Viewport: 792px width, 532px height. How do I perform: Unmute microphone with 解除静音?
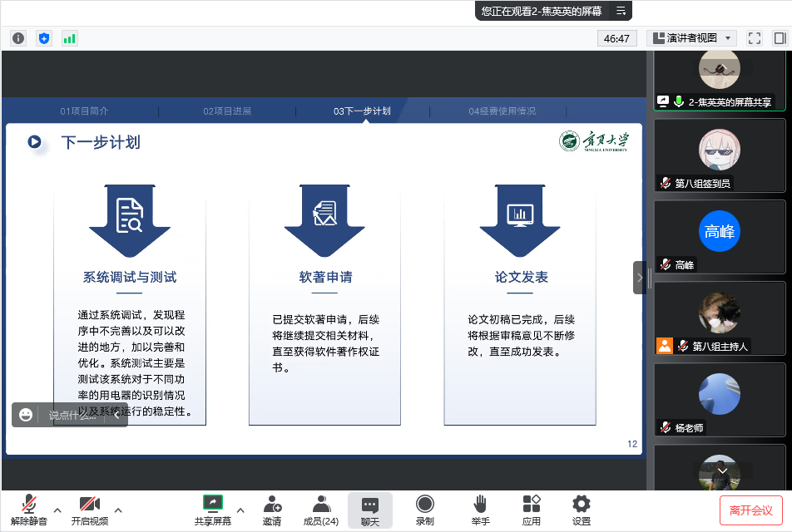point(29,510)
